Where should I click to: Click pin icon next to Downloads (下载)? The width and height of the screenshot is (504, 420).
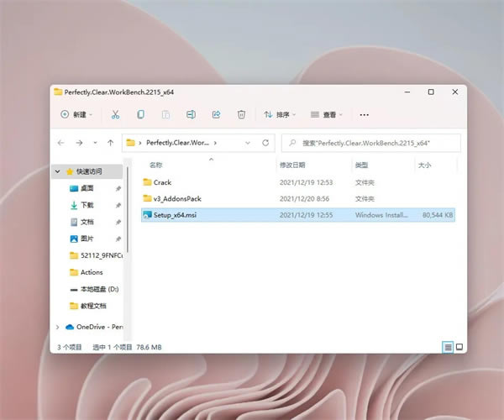coord(118,205)
